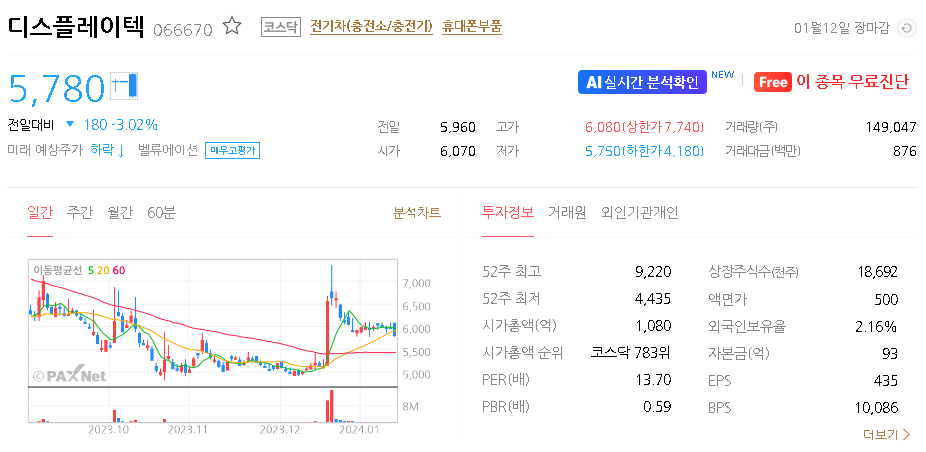Click 전일 value 5,960

458,127
